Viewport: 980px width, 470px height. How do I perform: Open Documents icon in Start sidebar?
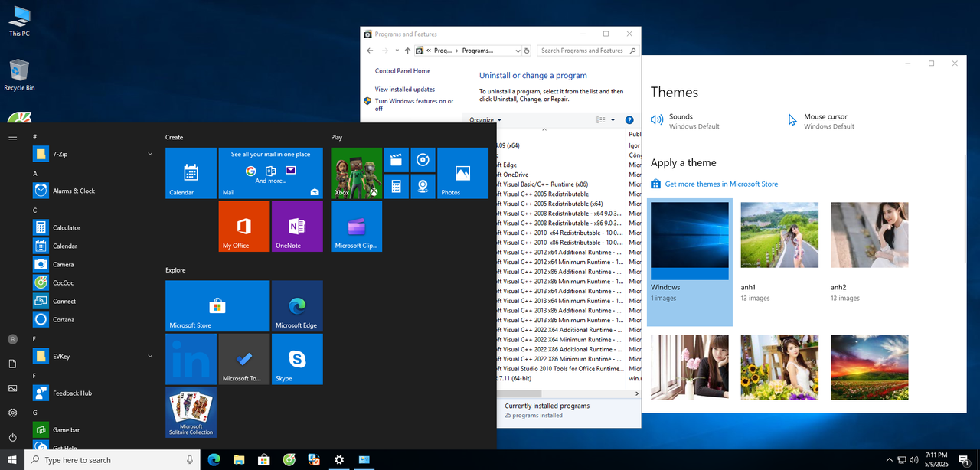click(x=12, y=364)
